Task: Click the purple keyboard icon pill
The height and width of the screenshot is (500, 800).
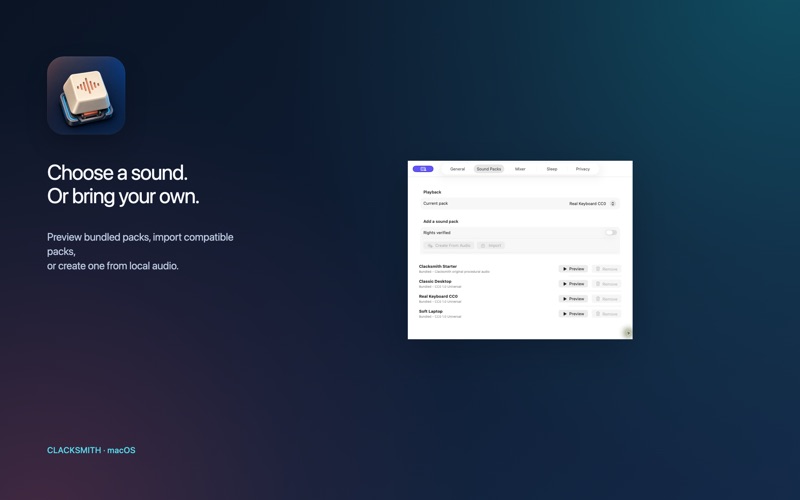Action: tap(423, 169)
